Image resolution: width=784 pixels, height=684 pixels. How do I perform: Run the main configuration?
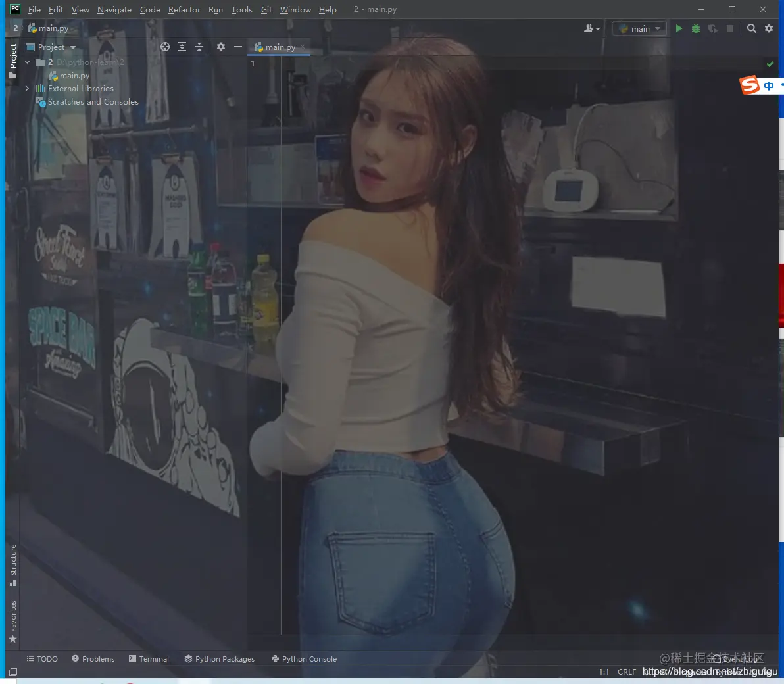[679, 28]
